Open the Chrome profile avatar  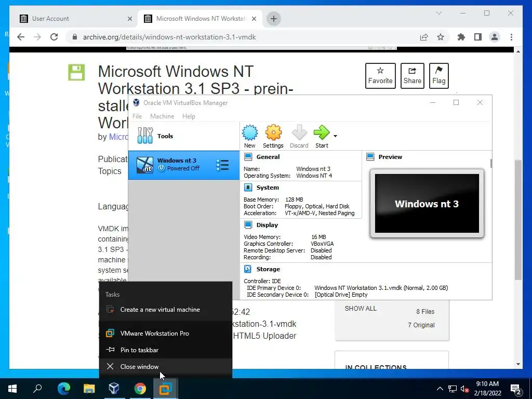[495, 37]
